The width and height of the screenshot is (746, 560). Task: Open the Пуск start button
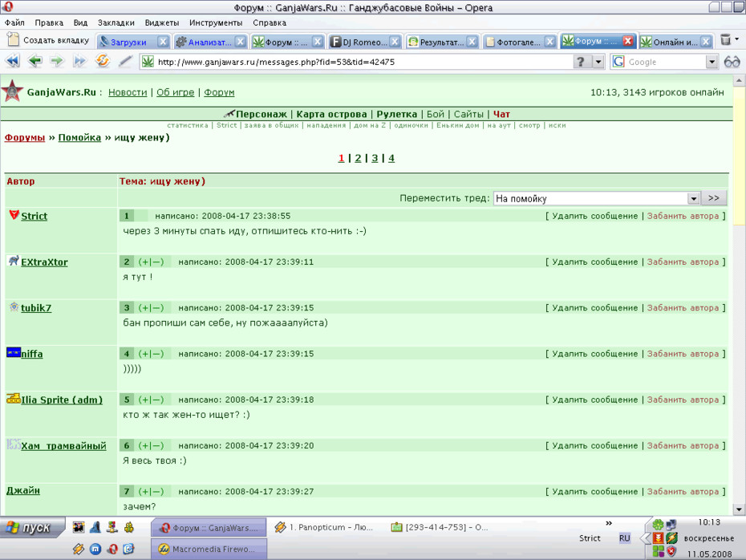31,528
